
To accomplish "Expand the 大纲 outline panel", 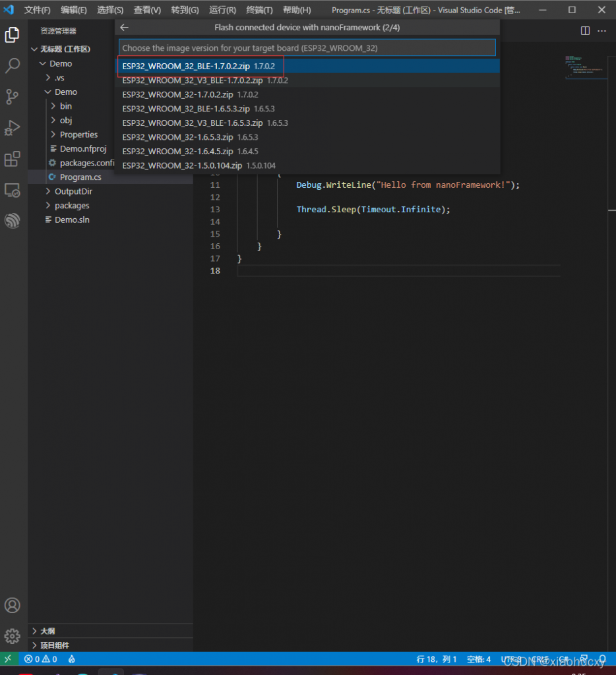I will click(110, 631).
